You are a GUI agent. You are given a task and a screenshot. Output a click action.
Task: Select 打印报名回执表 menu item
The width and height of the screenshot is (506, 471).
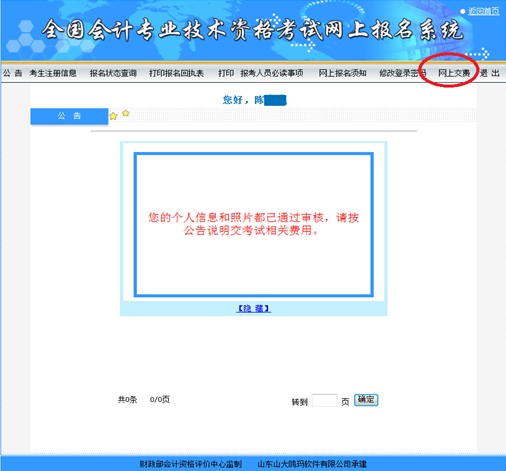pyautogui.click(x=176, y=73)
